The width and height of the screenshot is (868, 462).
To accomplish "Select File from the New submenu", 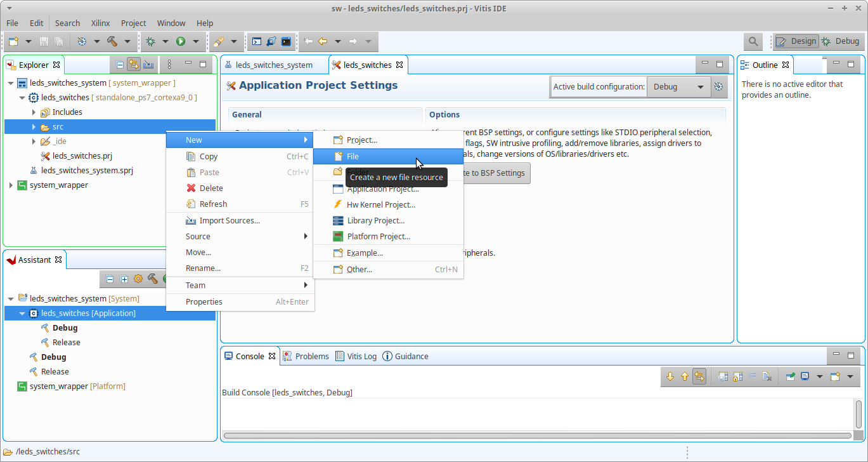I will click(x=353, y=156).
